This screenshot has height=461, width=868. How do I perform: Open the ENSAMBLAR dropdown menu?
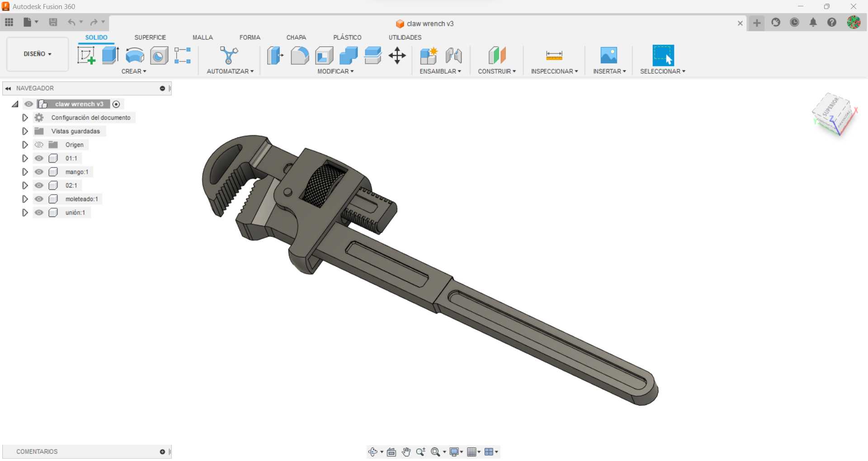coord(440,71)
